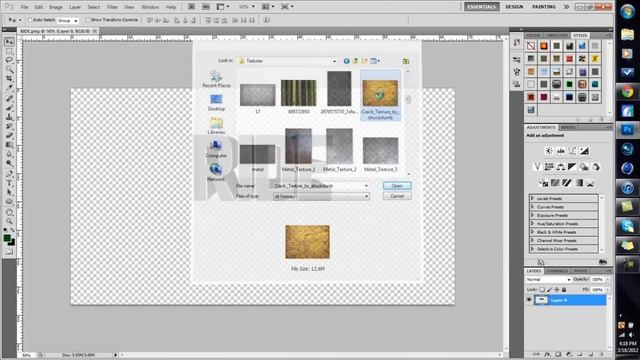Screen dimensions: 640x360
Task: Go back in the Open dialog
Action: pos(347,61)
